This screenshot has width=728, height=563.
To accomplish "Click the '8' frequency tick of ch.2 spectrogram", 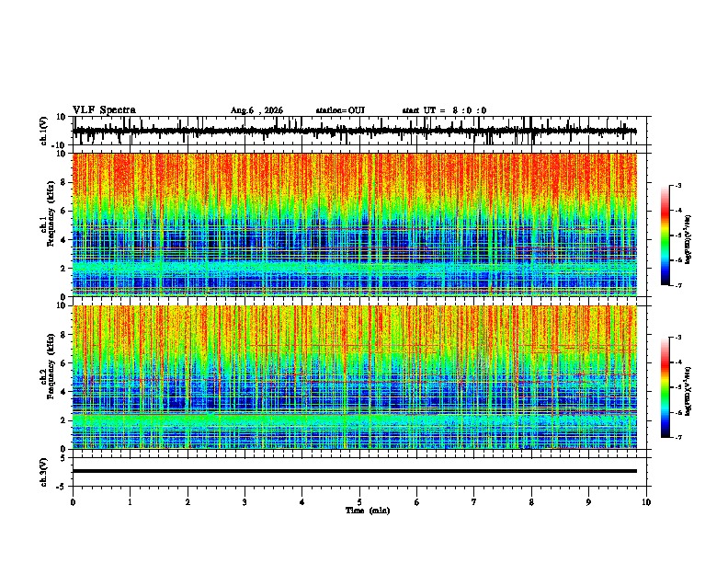I will (x=64, y=335).
